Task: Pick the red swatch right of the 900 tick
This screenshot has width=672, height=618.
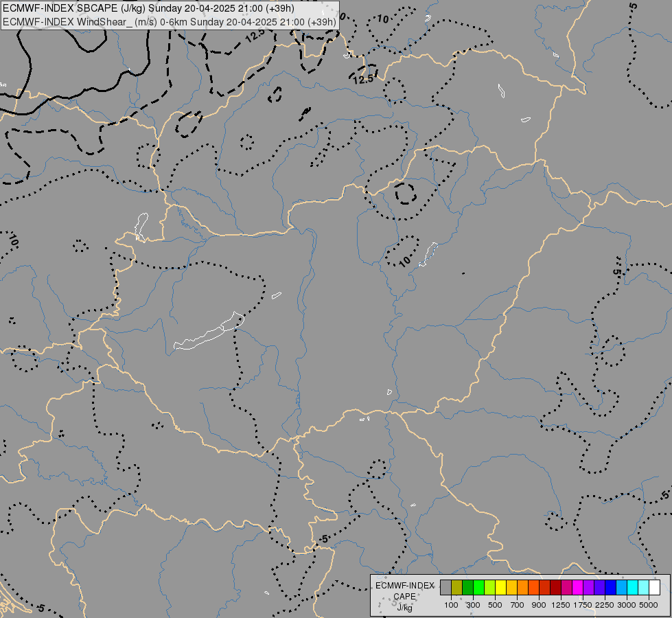Action: click(x=545, y=587)
